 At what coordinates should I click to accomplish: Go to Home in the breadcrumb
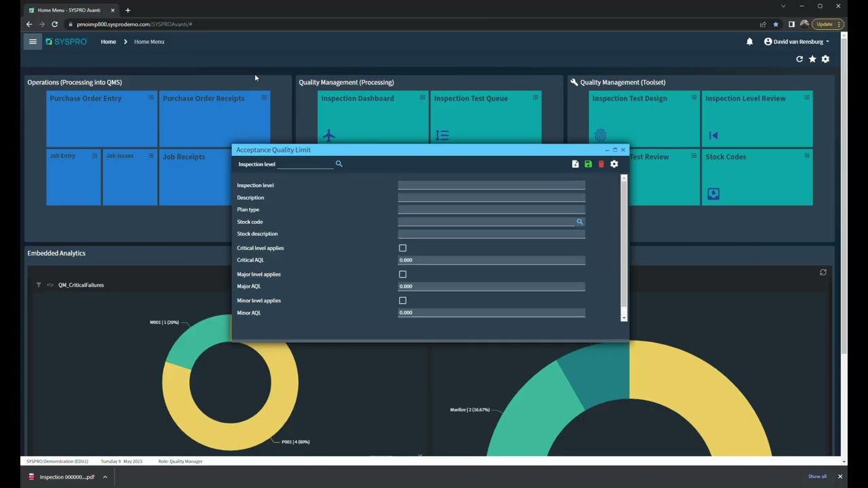[x=108, y=41]
